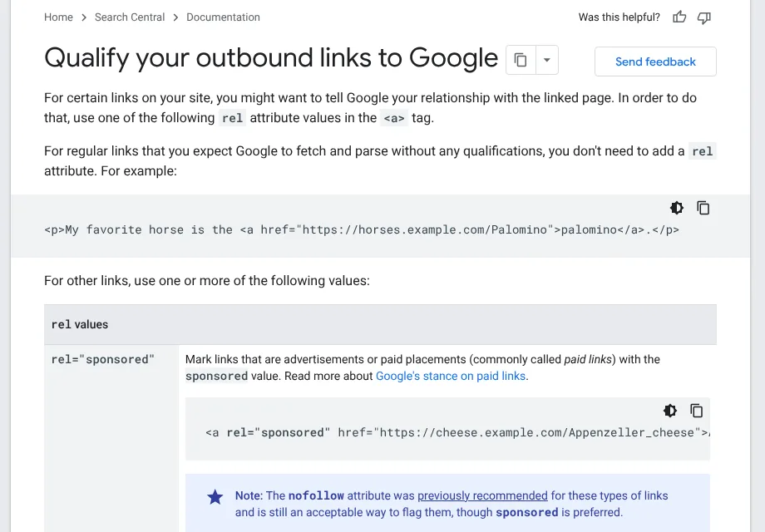Click the Appenzeller_cheese code line
This screenshot has width=765, height=532.
[457, 432]
